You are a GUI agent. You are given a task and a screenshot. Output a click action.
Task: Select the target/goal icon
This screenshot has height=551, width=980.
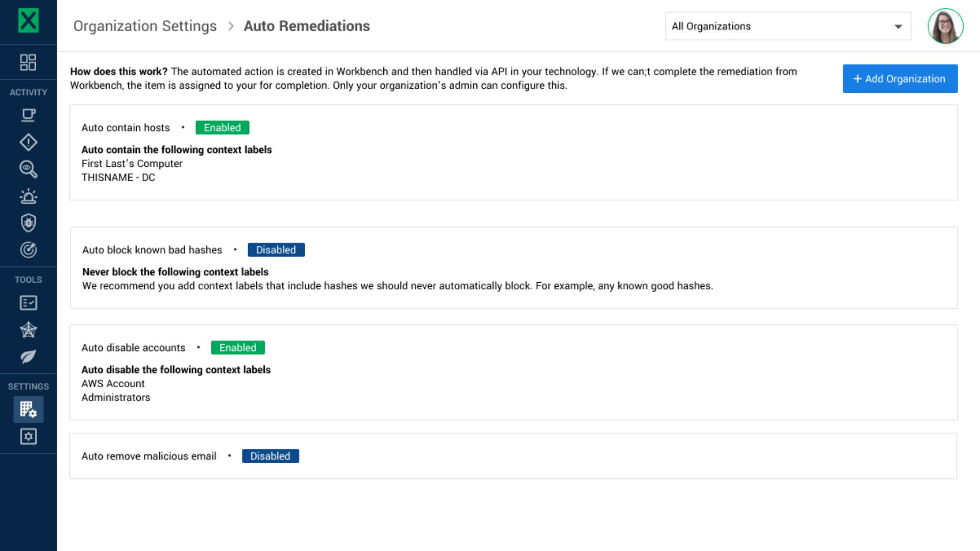(x=28, y=249)
